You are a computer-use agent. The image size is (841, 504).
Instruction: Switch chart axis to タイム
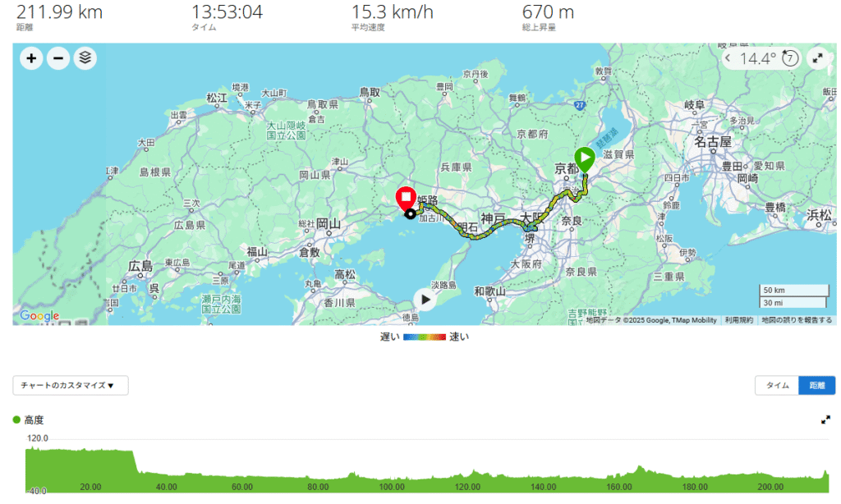pyautogui.click(x=777, y=386)
